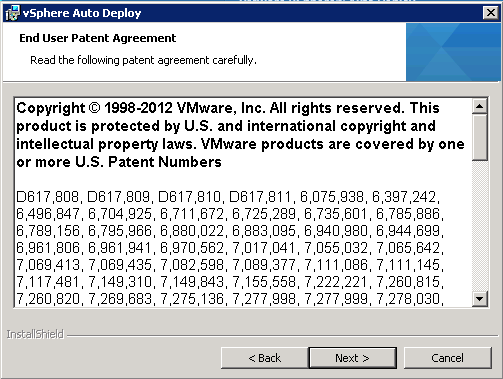Click the empty scrollbar track below the thumb
This screenshot has height=379, width=503.
coord(480,226)
